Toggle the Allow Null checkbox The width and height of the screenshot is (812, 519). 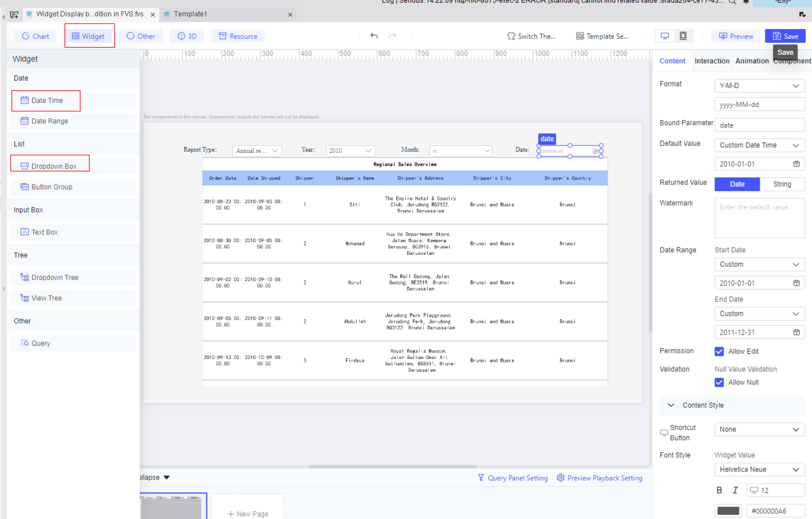[719, 382]
